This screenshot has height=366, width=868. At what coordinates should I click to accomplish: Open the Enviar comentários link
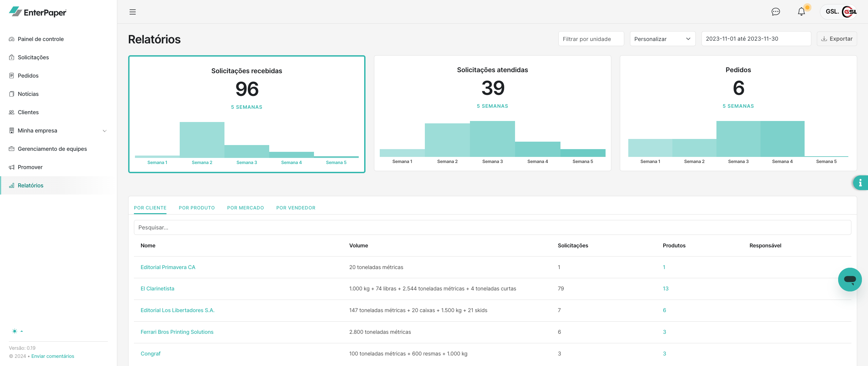tap(53, 356)
